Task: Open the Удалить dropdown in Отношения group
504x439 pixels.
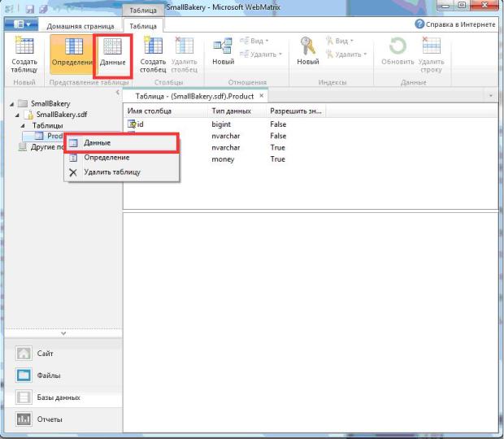Action: click(x=261, y=54)
